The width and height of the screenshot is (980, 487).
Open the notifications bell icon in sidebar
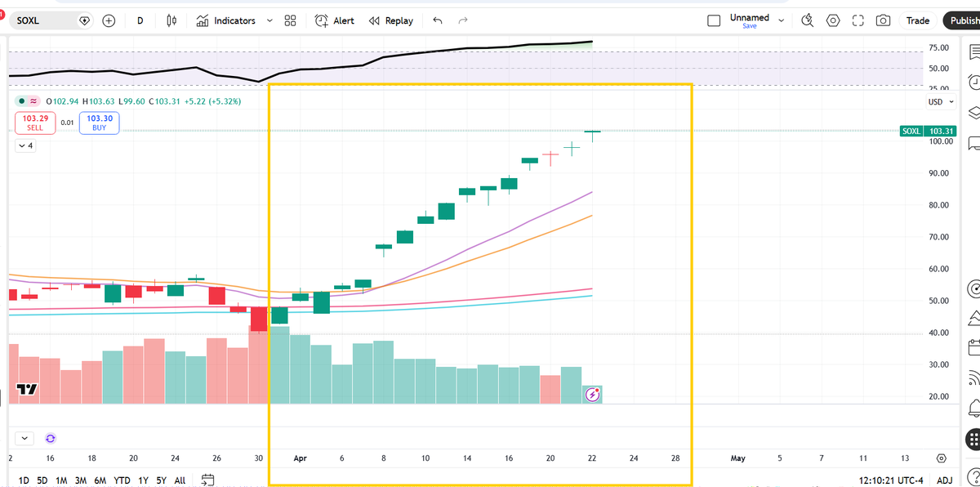point(973,408)
